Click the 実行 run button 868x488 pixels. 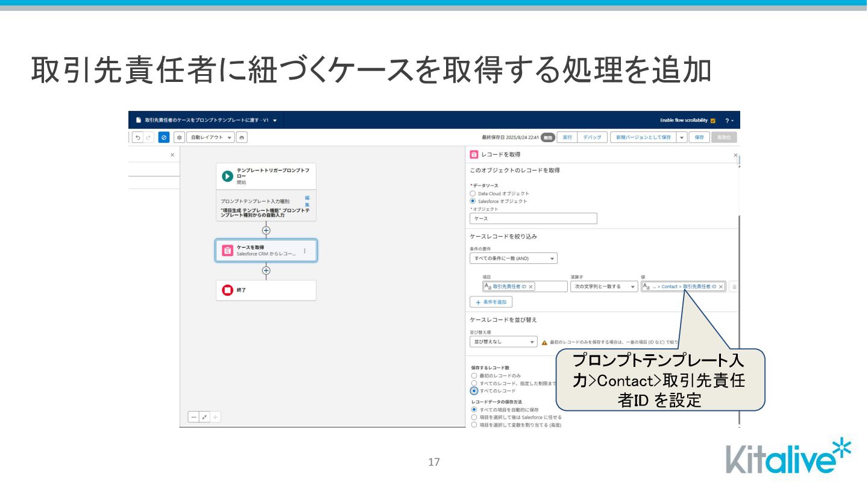567,137
